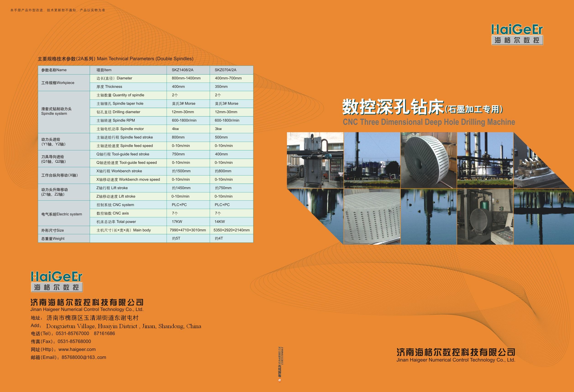574x392 pixels.
Task: Click the HaiGeEr logo at top right
Action: click(517, 34)
